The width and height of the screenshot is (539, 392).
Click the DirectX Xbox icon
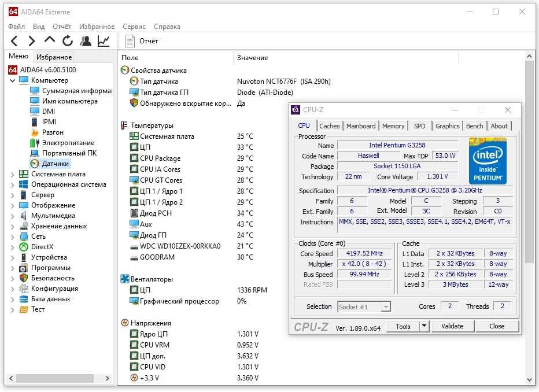[x=23, y=247]
